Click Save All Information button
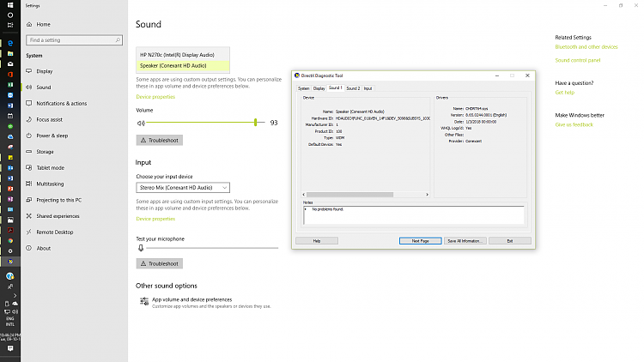The height and width of the screenshot is (362, 644). point(464,241)
